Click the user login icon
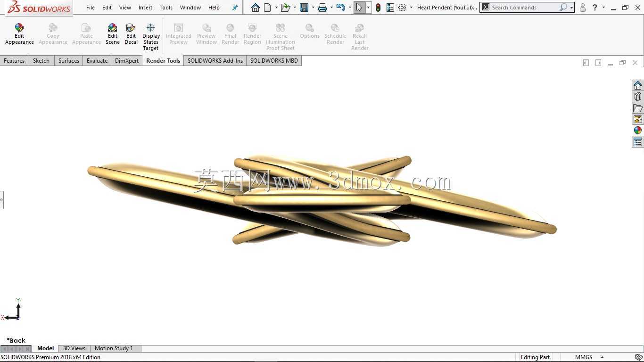Image resolution: width=644 pixels, height=362 pixels. (x=583, y=8)
